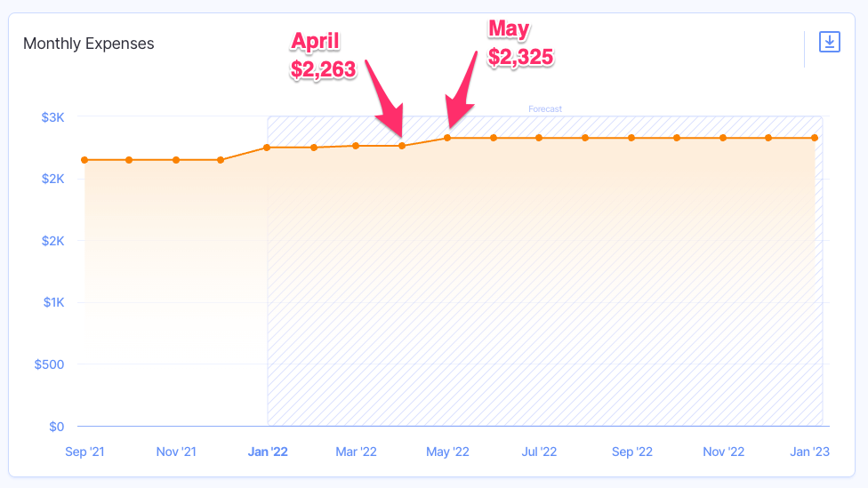
Task: Click the March 2022 data point
Action: point(356,146)
